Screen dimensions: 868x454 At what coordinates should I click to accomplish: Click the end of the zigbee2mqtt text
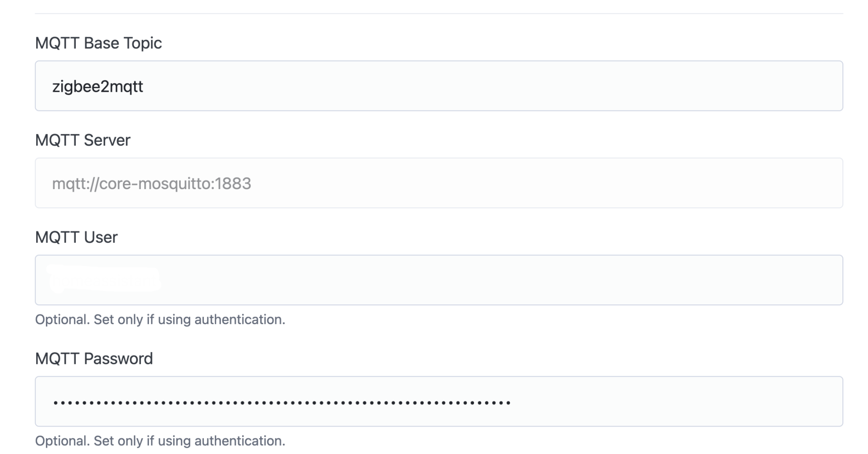145,87
